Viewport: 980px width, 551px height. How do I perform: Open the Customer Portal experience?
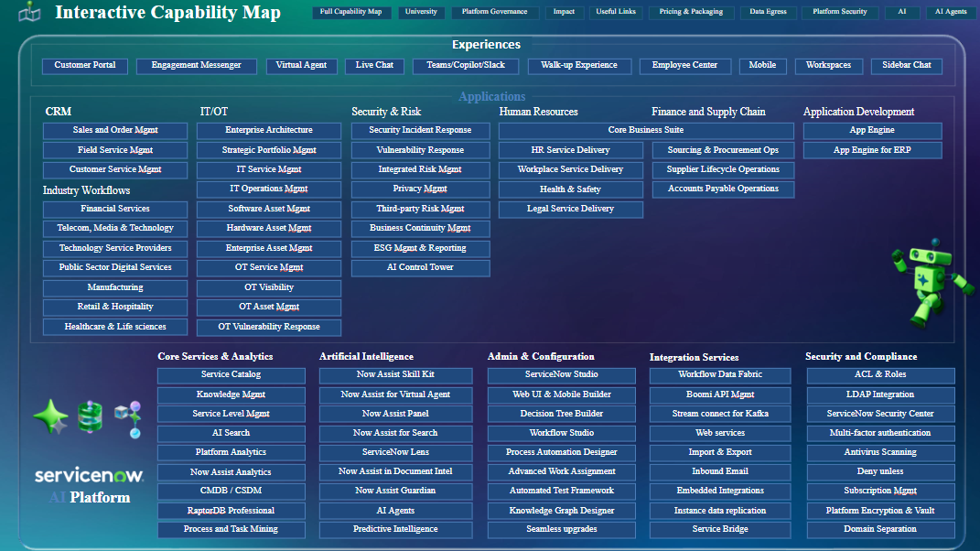tap(85, 66)
